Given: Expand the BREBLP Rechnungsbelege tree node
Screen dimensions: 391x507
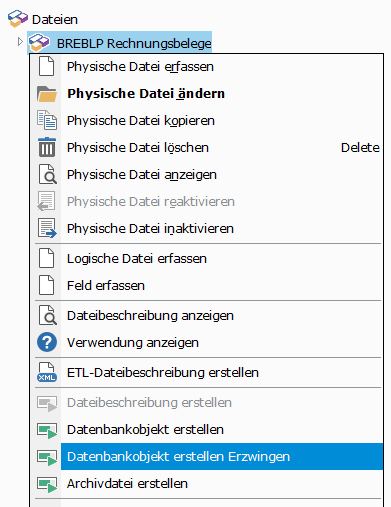Looking at the screenshot, I should [20, 42].
